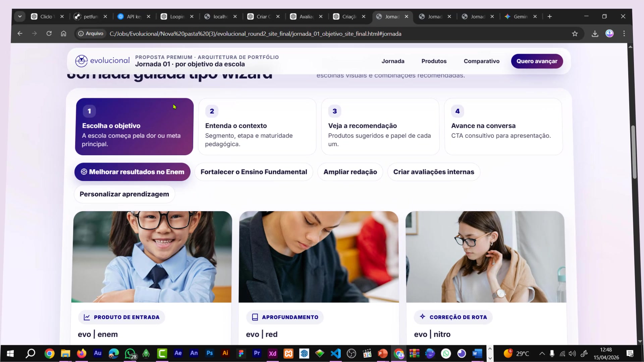Close the Avaliação tab

[321, 16]
